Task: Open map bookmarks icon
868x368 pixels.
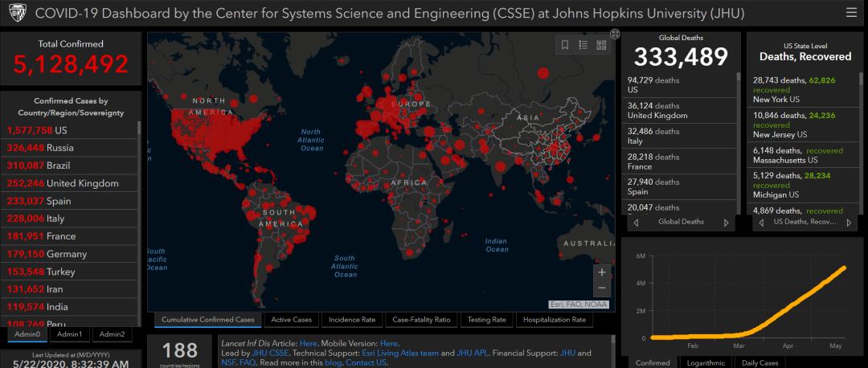Action: pyautogui.click(x=565, y=45)
